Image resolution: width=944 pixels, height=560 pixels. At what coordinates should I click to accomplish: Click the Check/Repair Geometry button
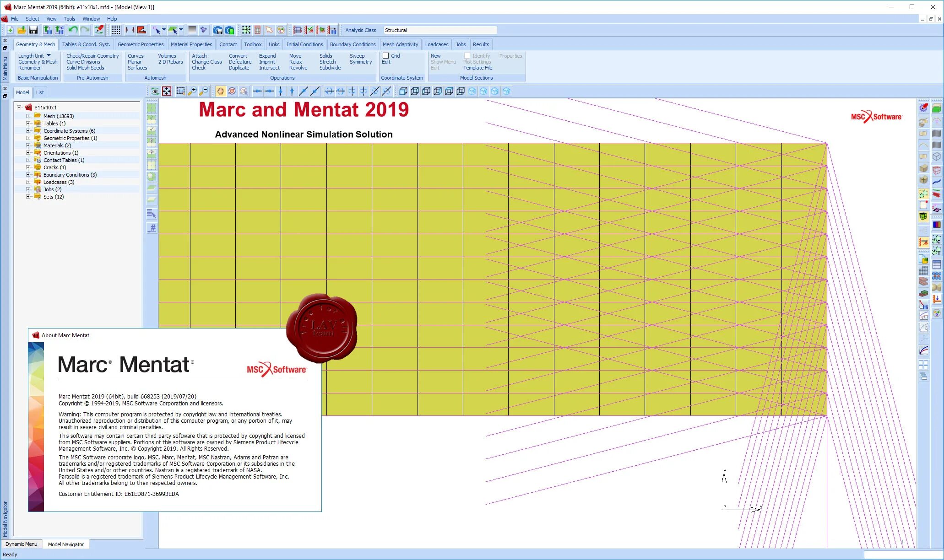pyautogui.click(x=92, y=56)
